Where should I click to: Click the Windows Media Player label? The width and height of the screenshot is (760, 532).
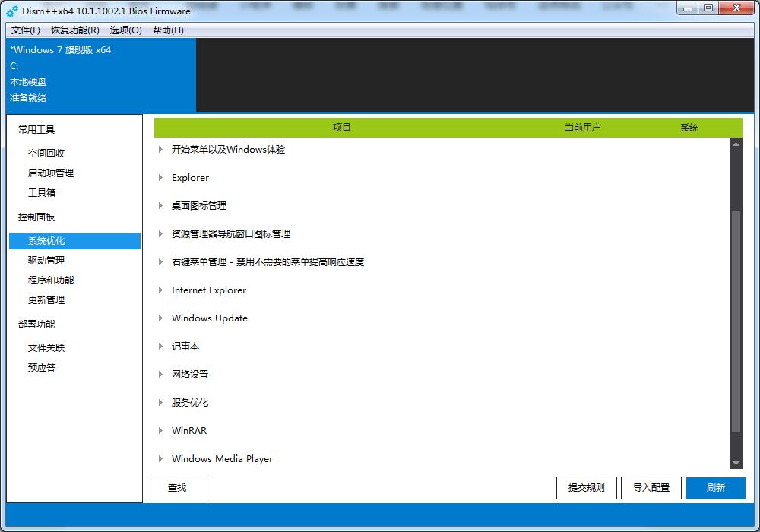click(x=222, y=458)
